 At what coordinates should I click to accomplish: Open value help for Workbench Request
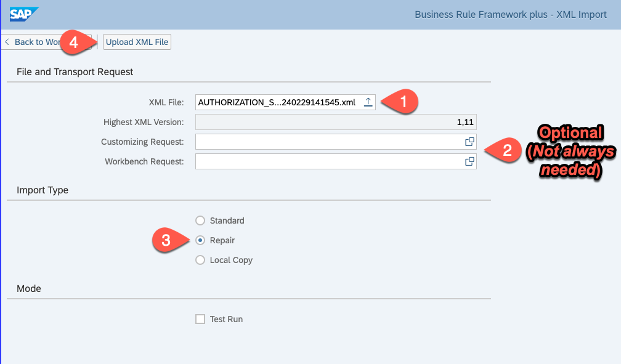click(x=469, y=161)
